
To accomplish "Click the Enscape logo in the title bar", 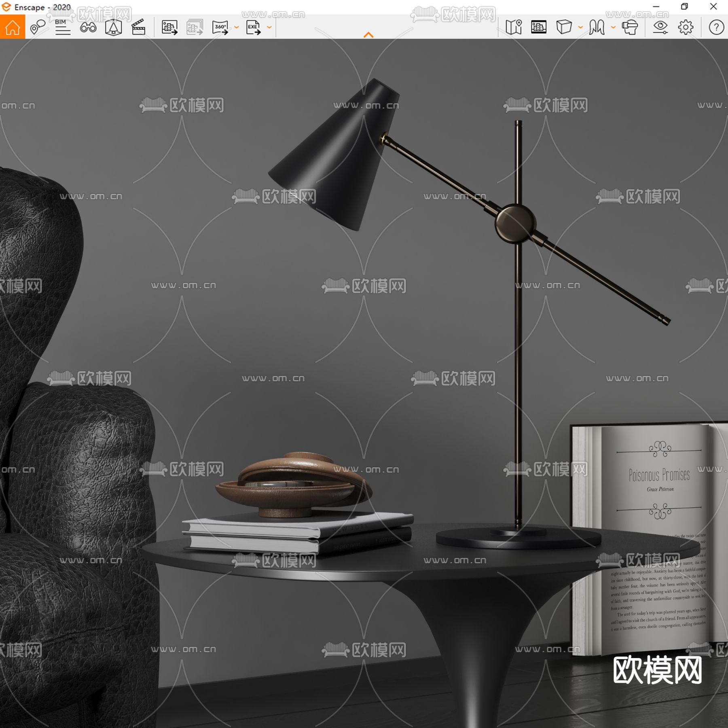I will pyautogui.click(x=6, y=7).
